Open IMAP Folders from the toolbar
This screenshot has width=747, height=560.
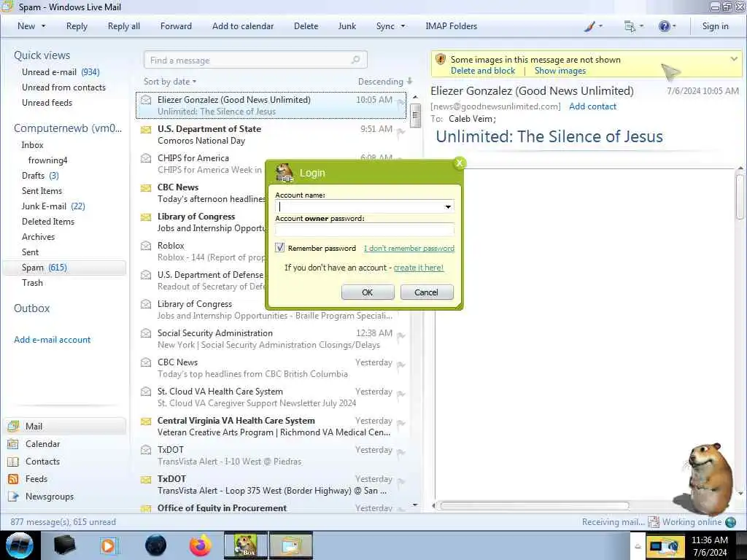tap(451, 26)
